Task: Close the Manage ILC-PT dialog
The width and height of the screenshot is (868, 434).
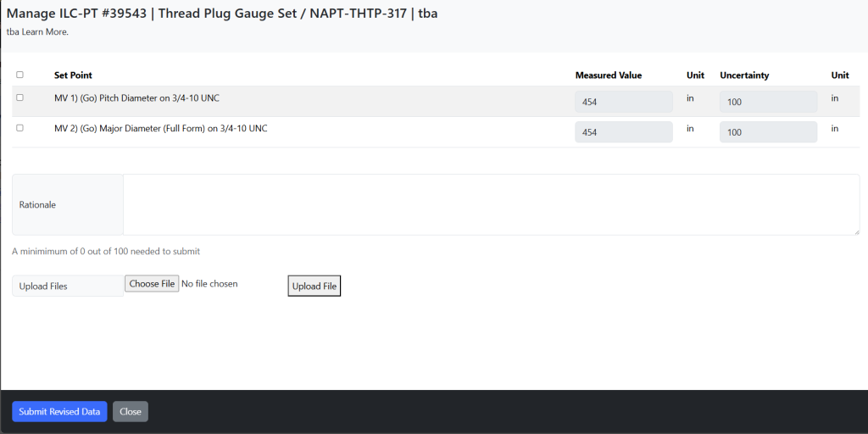Action: coord(131,412)
